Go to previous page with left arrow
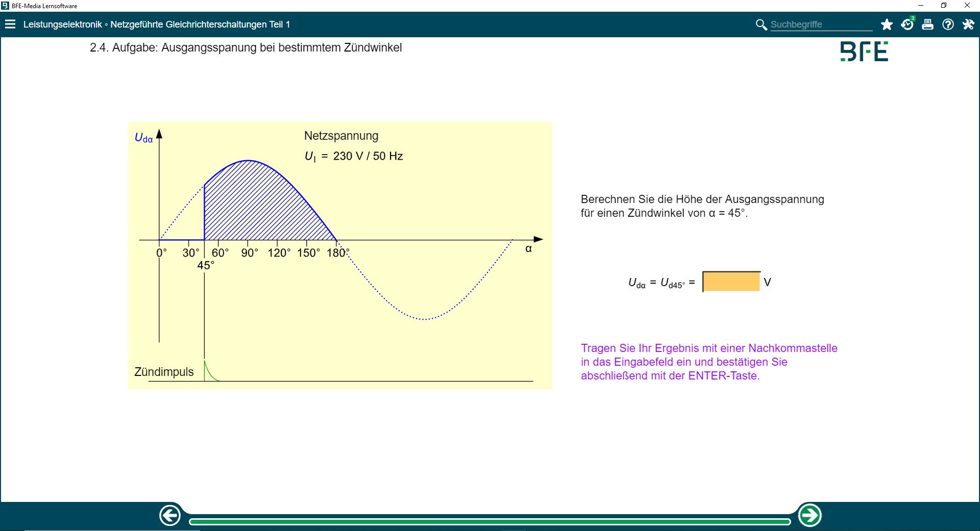 tap(170, 516)
